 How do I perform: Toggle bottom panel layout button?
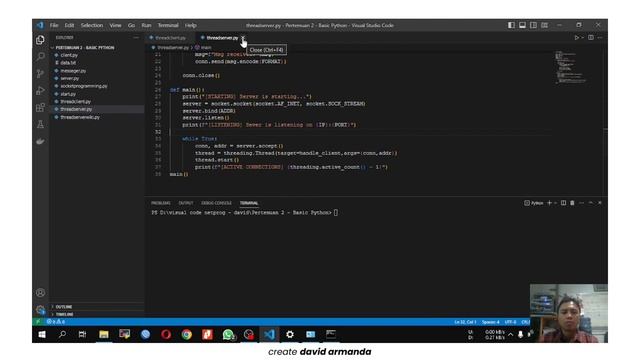522,25
